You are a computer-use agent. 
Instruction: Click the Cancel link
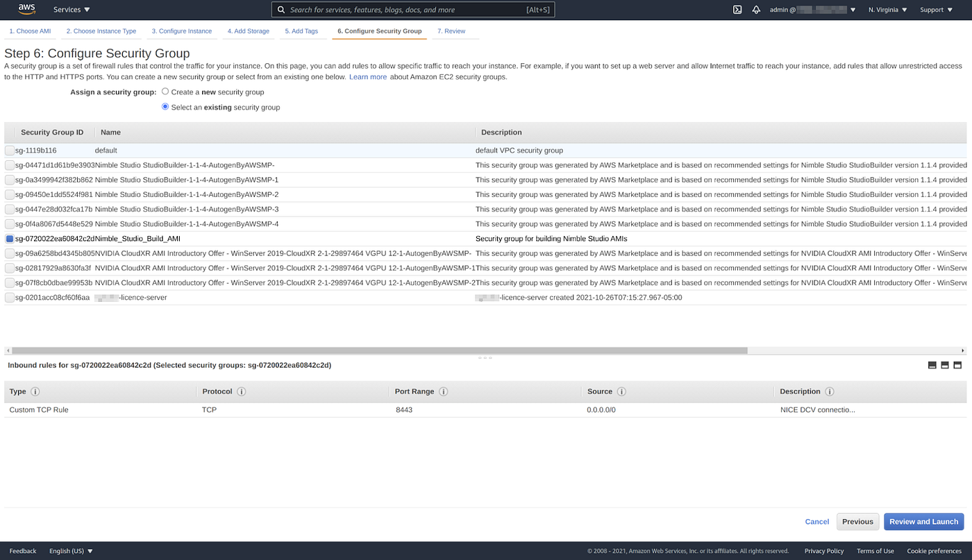coord(817,522)
